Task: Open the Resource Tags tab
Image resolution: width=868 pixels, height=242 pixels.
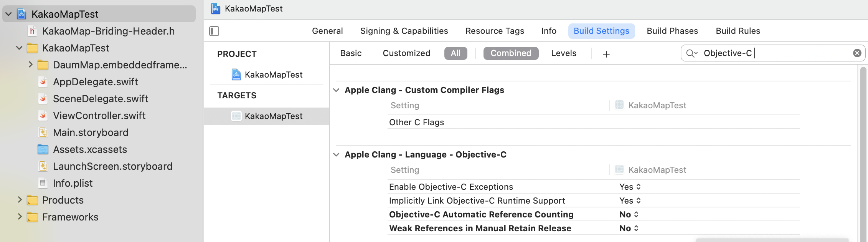Action: [x=495, y=31]
